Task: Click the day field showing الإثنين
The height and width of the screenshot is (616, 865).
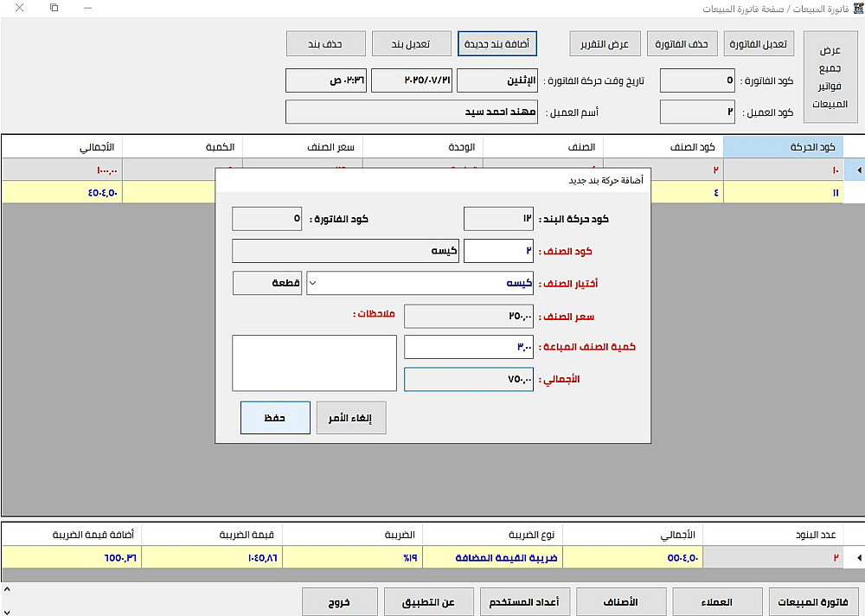Action: (x=497, y=80)
